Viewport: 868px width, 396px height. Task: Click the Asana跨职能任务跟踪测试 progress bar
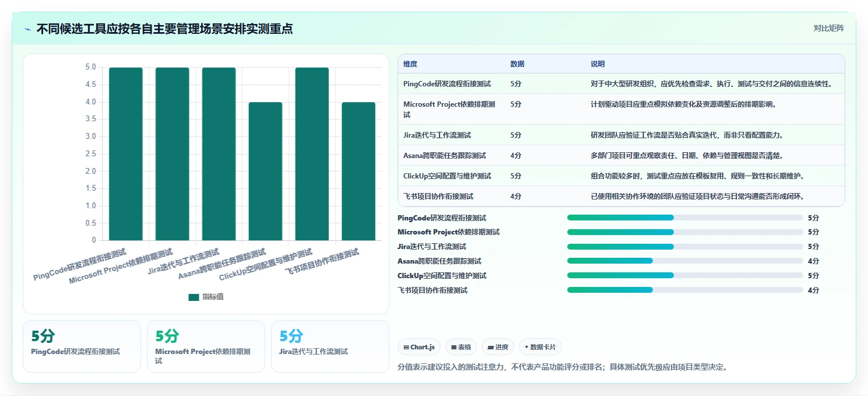(685, 261)
